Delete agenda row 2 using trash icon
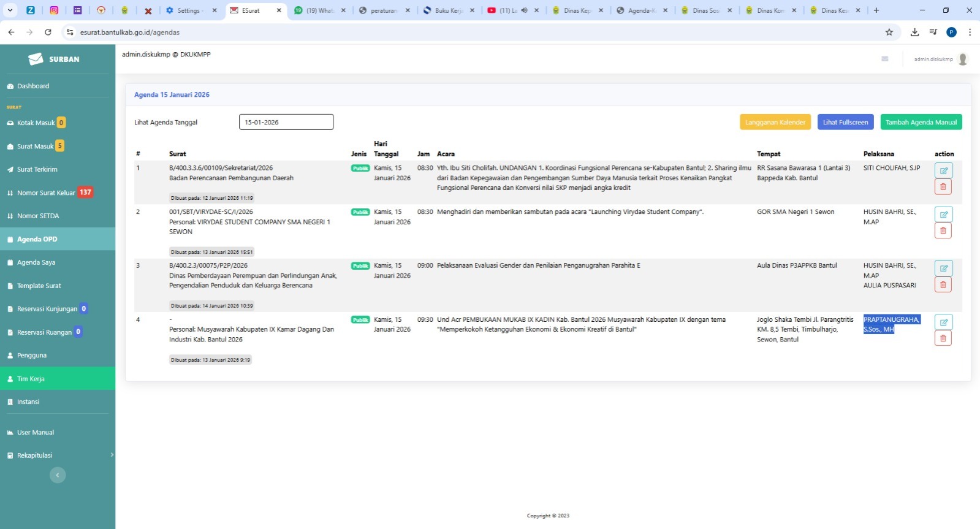 click(943, 231)
